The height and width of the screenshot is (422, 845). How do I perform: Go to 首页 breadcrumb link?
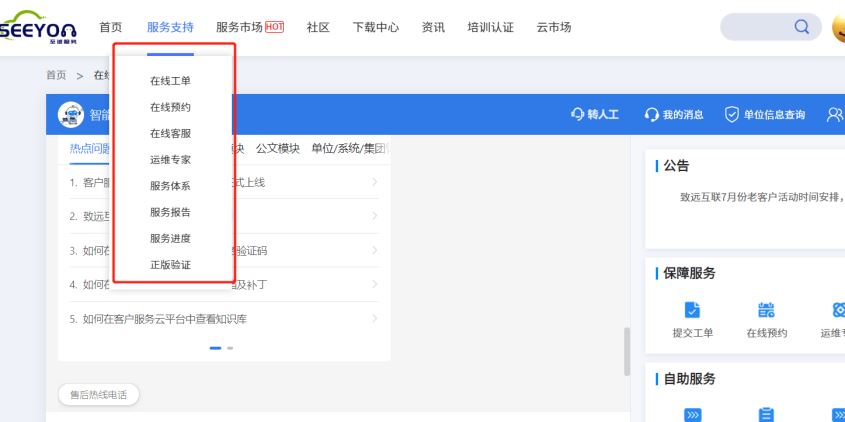56,75
